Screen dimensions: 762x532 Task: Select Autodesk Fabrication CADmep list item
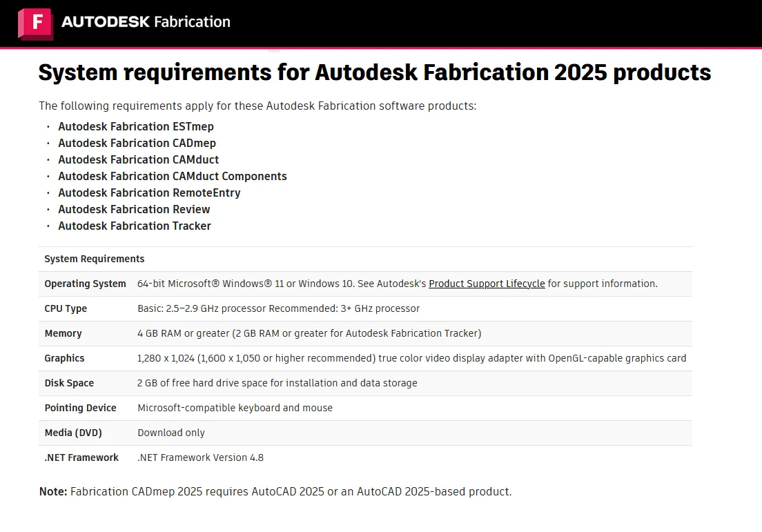click(137, 144)
